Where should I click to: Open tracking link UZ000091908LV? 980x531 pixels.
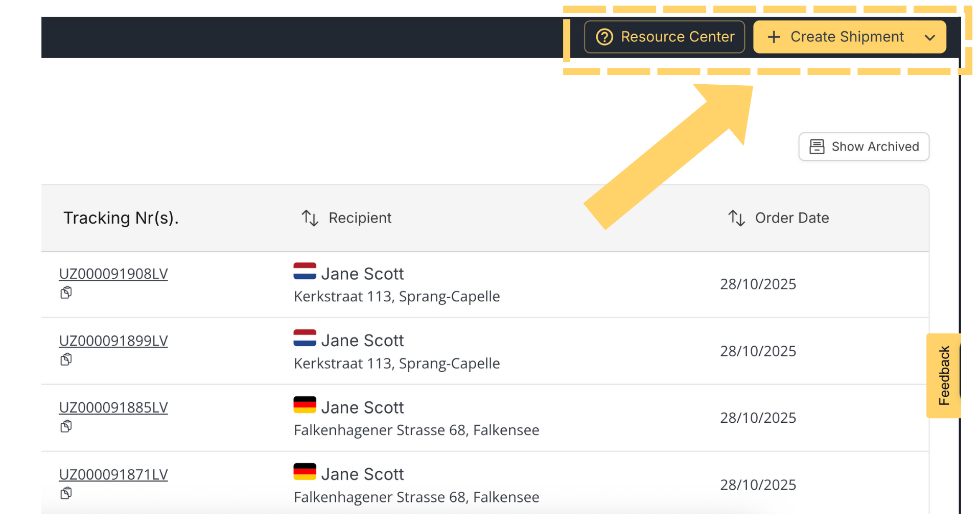(113, 274)
